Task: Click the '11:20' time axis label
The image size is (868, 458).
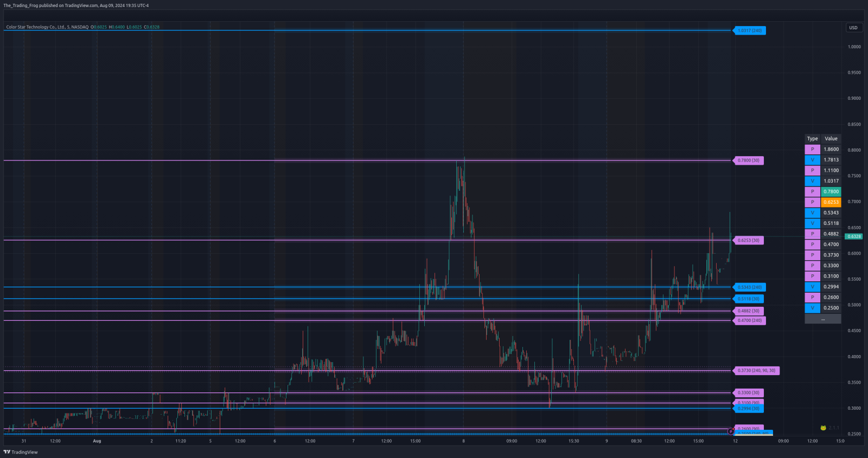Action: point(181,441)
